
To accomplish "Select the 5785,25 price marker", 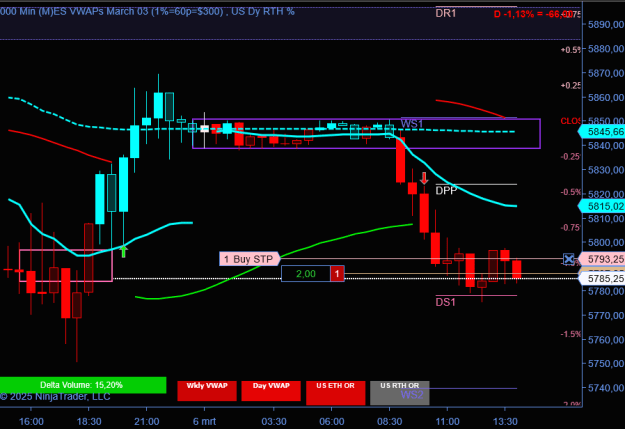I will [x=602, y=278].
